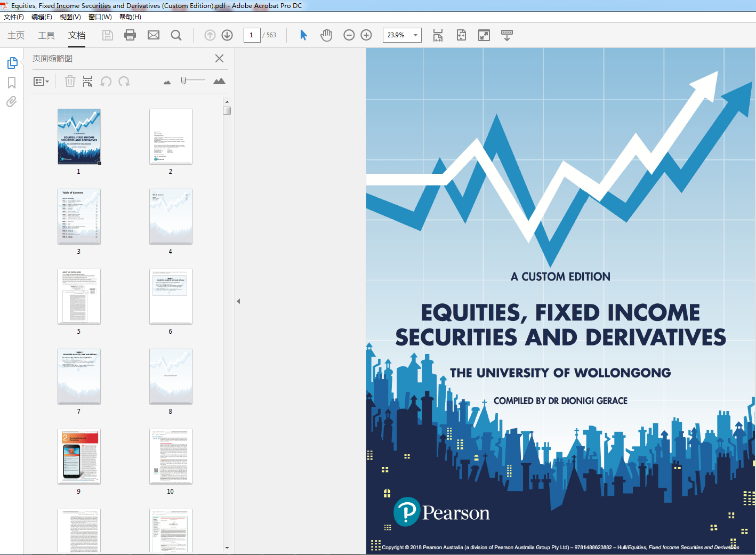Reduce thumbnail size small mountain icon
The height and width of the screenshot is (555, 756).
(167, 82)
